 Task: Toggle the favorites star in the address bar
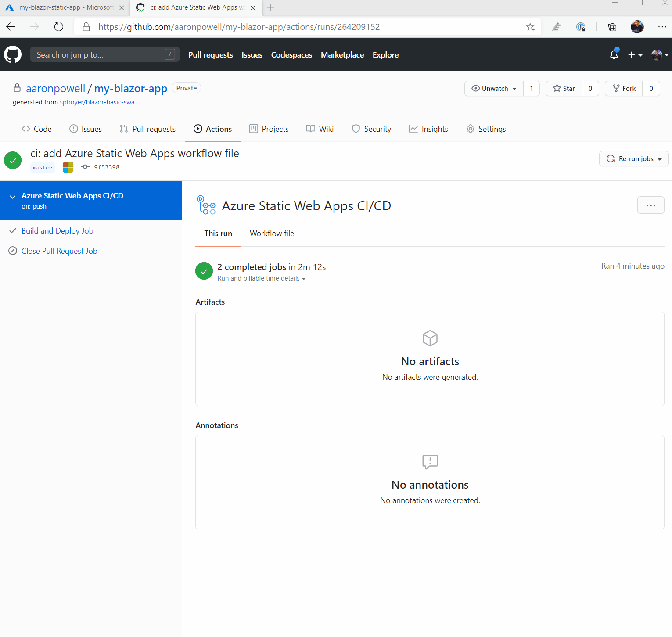pos(530,27)
